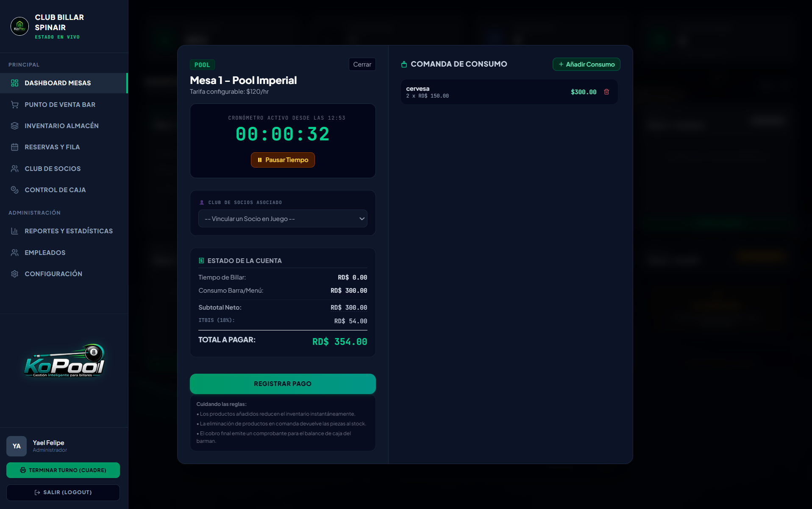Image resolution: width=812 pixels, height=509 pixels.
Task: Click the gear icon for Configuración
Action: coord(14,274)
